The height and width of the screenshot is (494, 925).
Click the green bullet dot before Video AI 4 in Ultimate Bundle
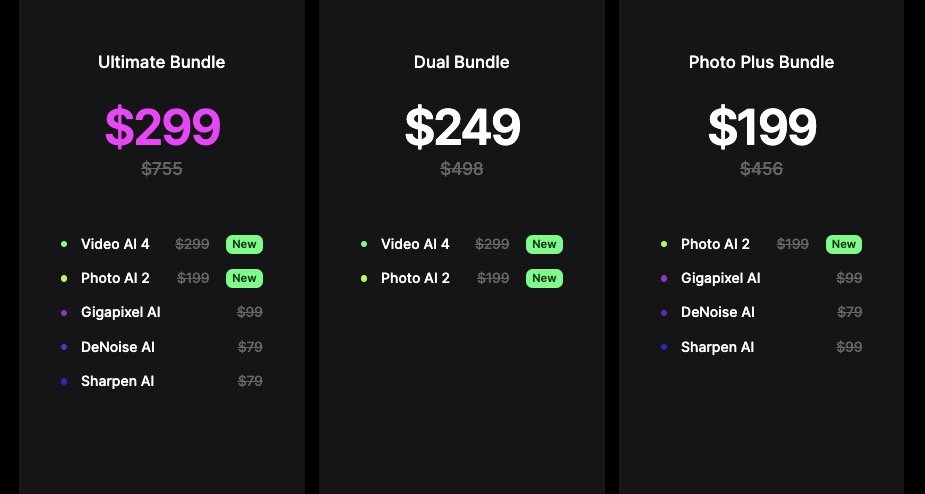click(x=64, y=244)
